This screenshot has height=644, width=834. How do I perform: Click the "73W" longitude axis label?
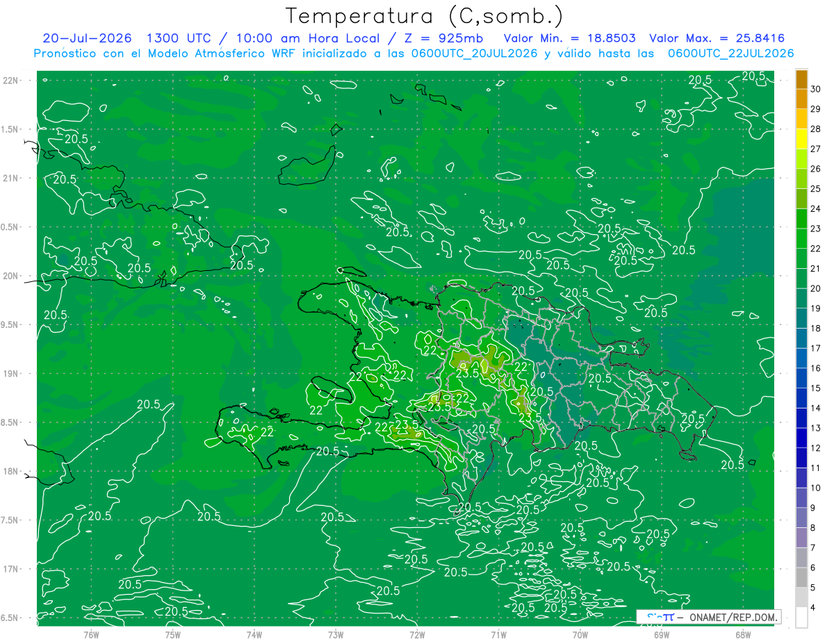click(x=336, y=634)
